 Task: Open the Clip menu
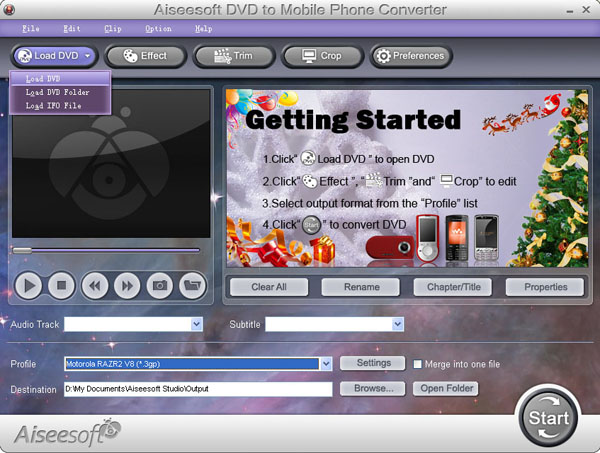tap(113, 29)
